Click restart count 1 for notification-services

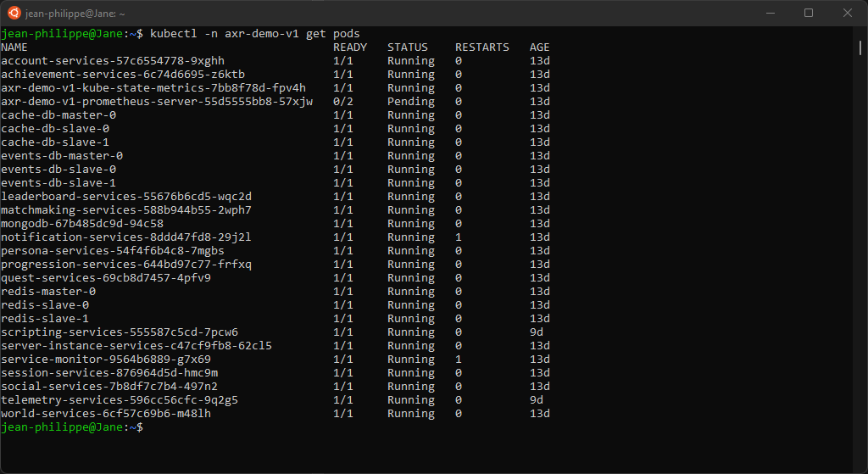459,237
